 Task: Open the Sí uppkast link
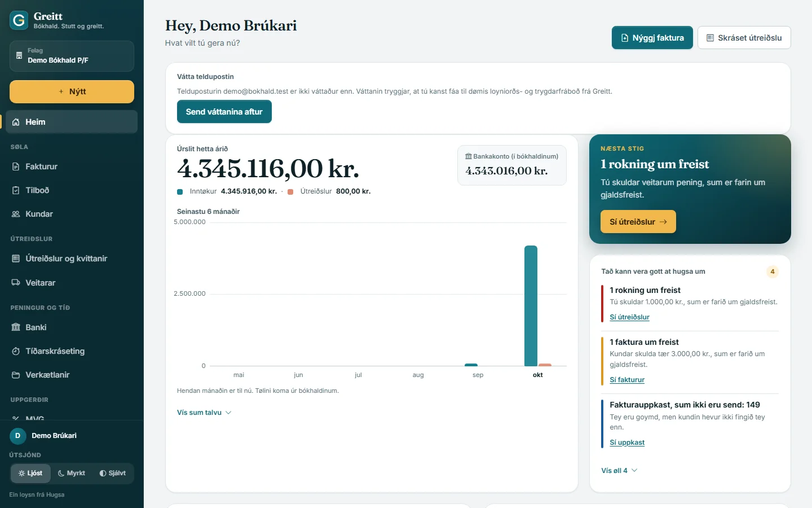627,443
